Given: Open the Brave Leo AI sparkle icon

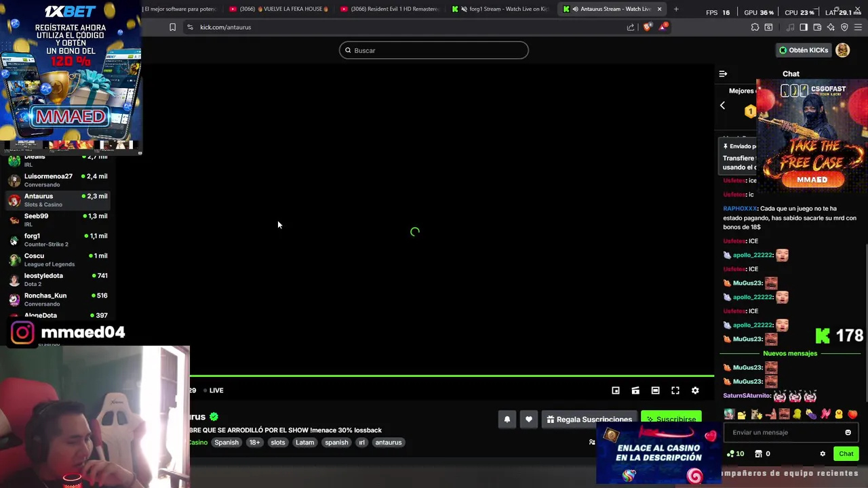Looking at the screenshot, I should [x=831, y=27].
